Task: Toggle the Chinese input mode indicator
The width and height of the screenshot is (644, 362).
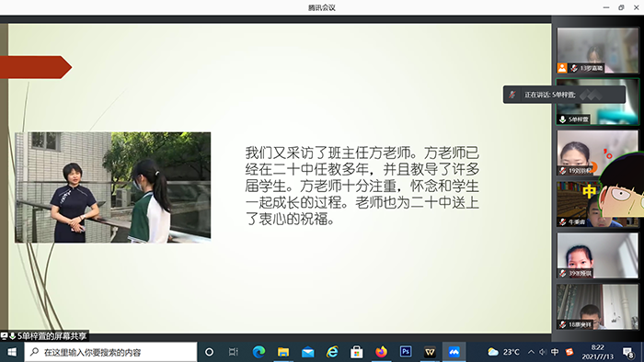Action: (x=555, y=352)
